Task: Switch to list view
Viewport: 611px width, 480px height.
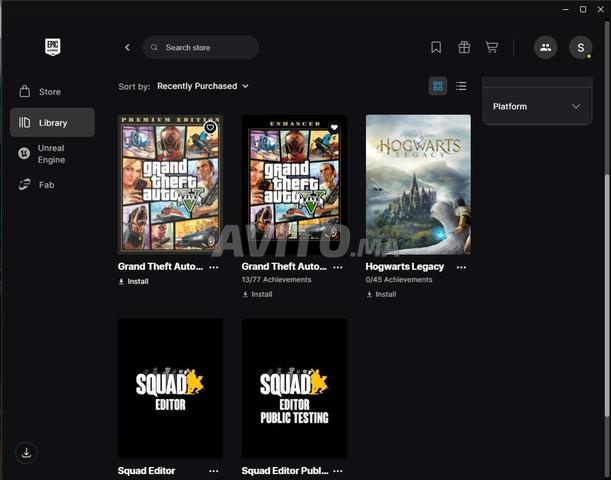Action: click(461, 86)
